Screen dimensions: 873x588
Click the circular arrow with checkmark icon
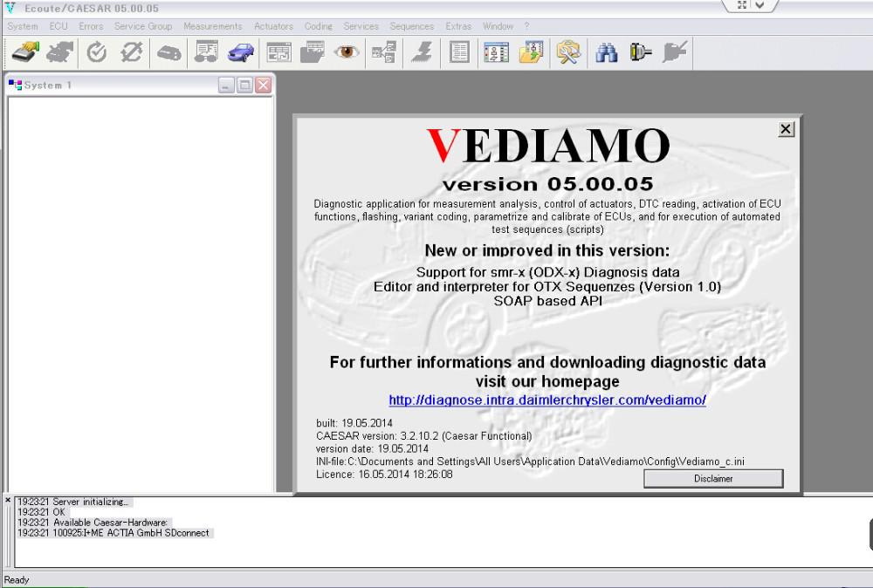point(97,53)
